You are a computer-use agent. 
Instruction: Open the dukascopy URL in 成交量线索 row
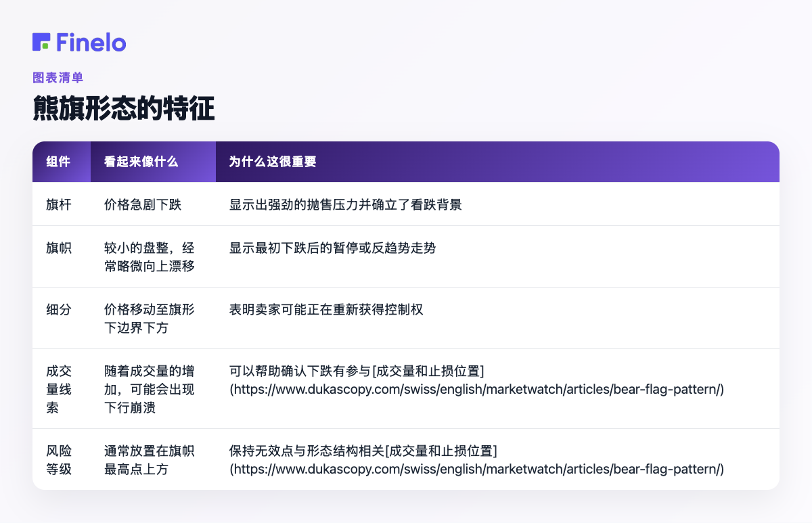[x=477, y=390]
